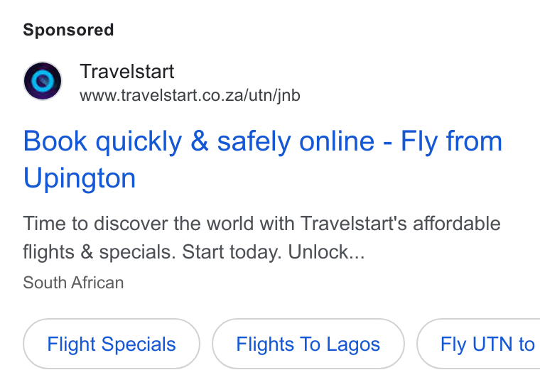Open the Flights To Lagos chip

(x=308, y=344)
